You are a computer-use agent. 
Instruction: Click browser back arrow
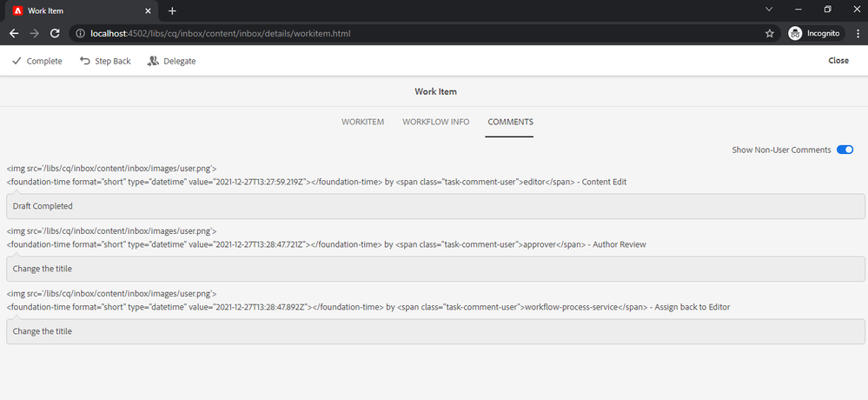(x=14, y=33)
